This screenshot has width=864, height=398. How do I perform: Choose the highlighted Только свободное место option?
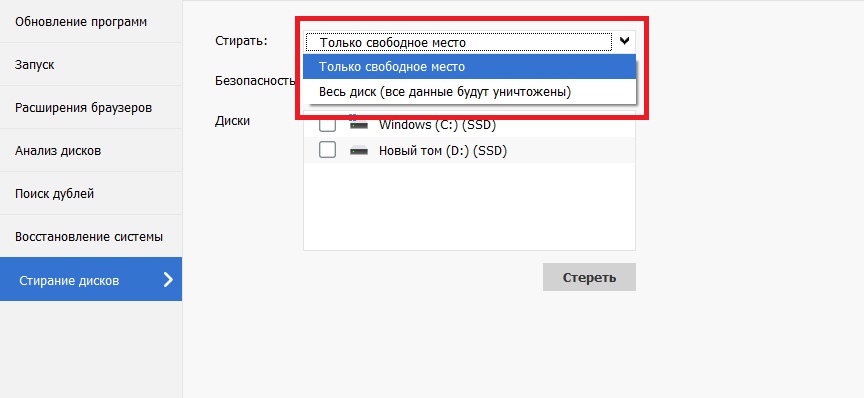point(469,67)
